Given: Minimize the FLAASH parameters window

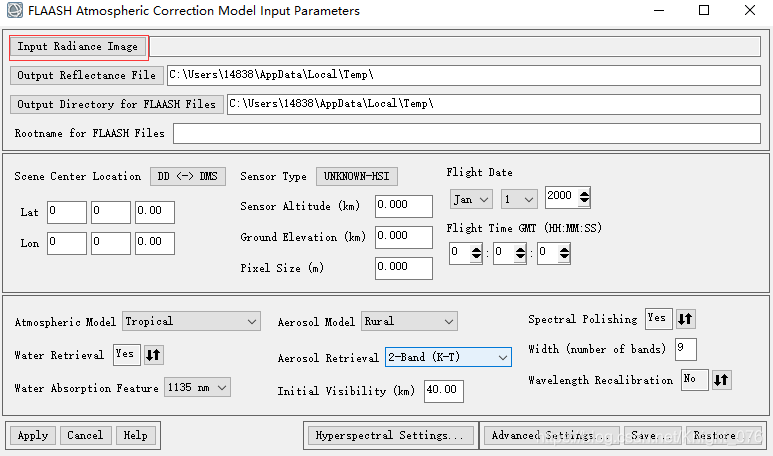Looking at the screenshot, I should [x=659, y=10].
